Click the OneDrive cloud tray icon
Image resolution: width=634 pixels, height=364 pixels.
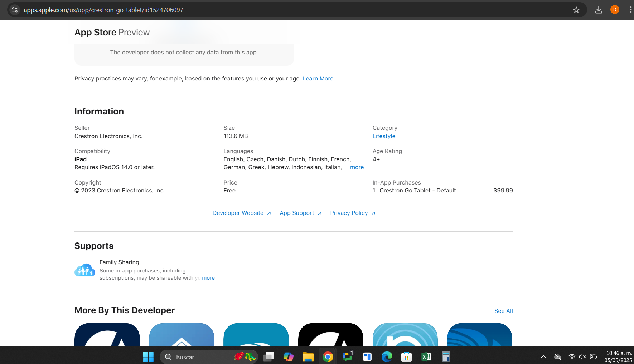(558, 357)
